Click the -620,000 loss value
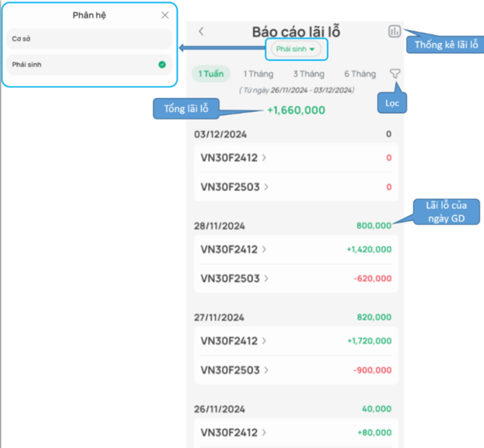Image resolution: width=484 pixels, height=448 pixels. pos(373,278)
